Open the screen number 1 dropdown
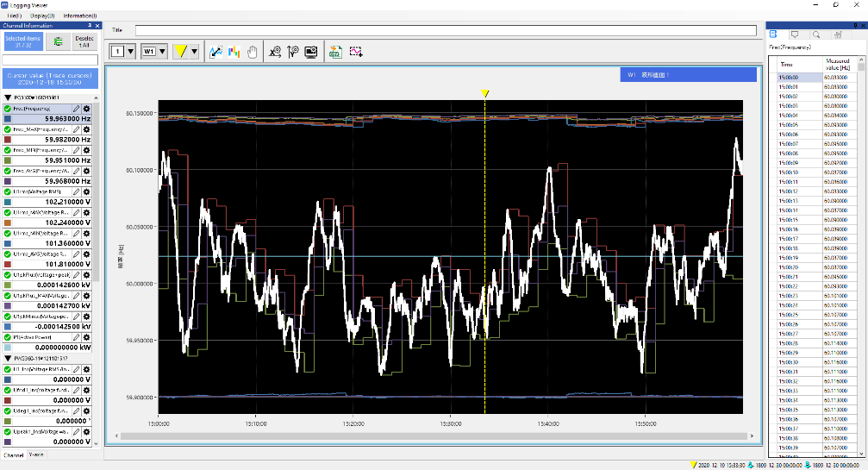The height and width of the screenshot is (470, 868). (x=131, y=52)
